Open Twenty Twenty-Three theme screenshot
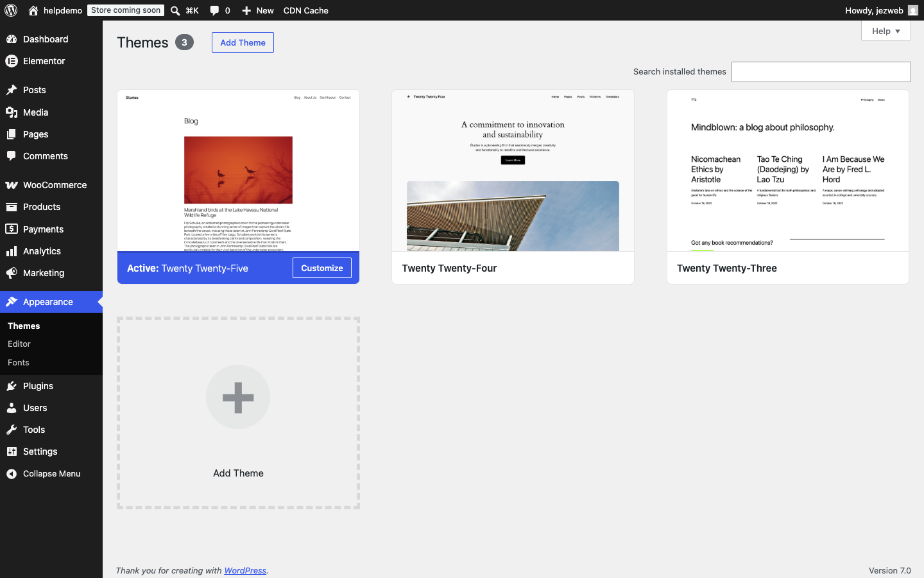The image size is (924, 578). (x=788, y=171)
